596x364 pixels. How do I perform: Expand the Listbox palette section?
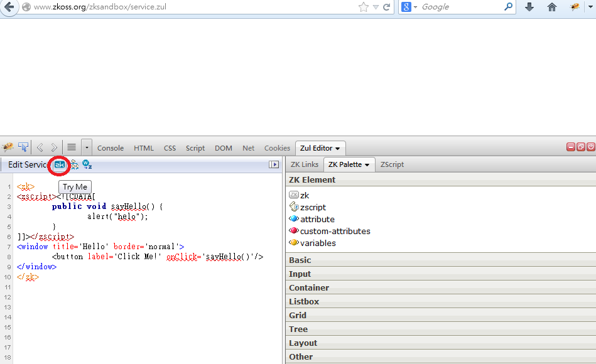(x=441, y=301)
